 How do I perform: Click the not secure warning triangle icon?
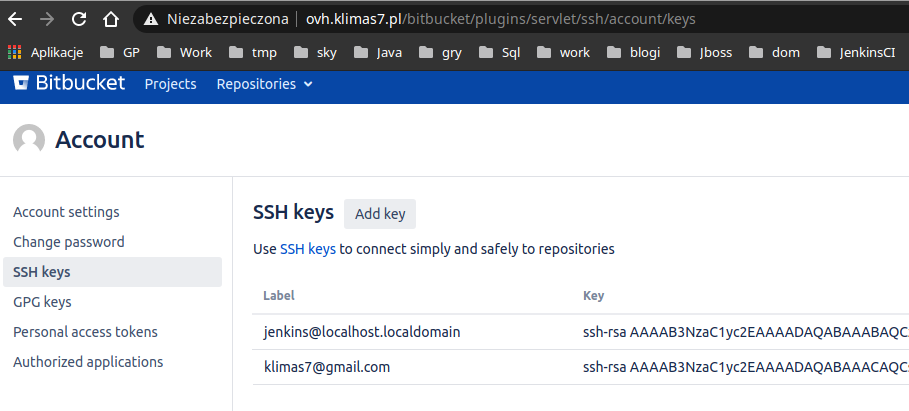(151, 20)
